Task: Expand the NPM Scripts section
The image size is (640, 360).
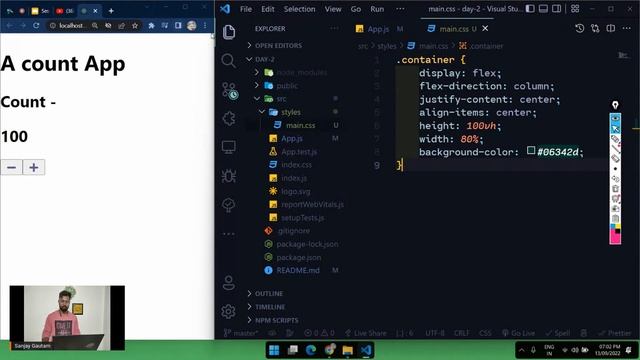Action: pyautogui.click(x=276, y=320)
